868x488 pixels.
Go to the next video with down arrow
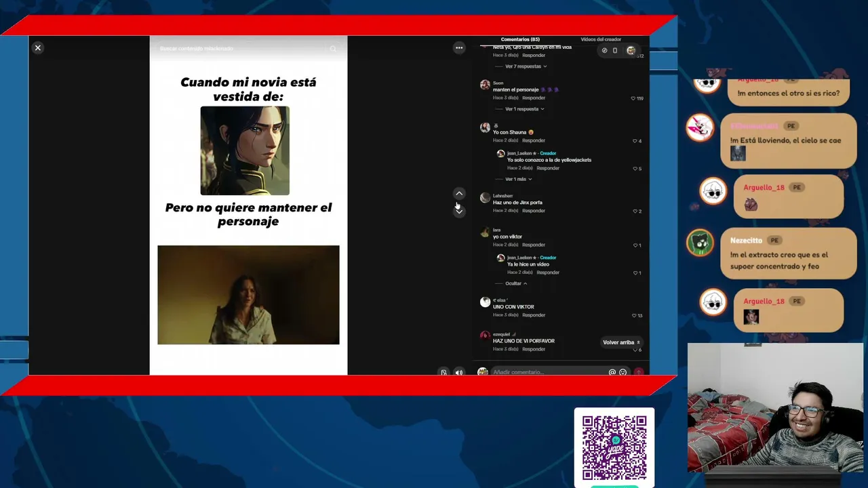(459, 211)
